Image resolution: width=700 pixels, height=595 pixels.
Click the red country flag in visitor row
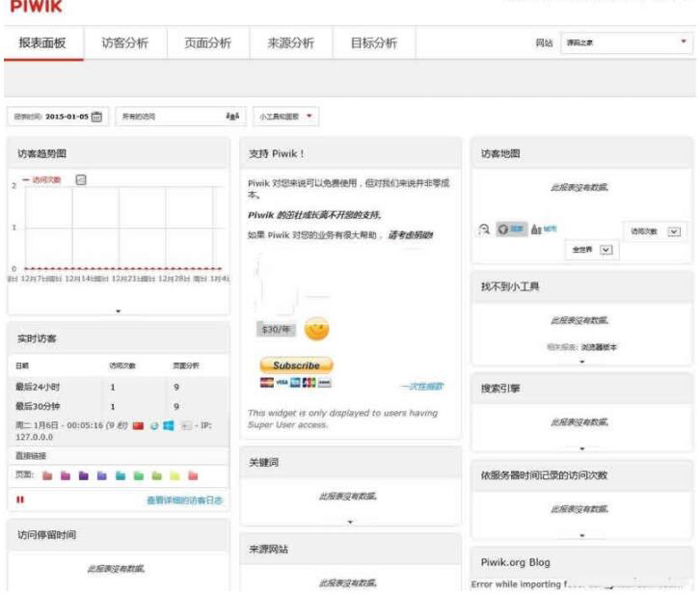(139, 425)
